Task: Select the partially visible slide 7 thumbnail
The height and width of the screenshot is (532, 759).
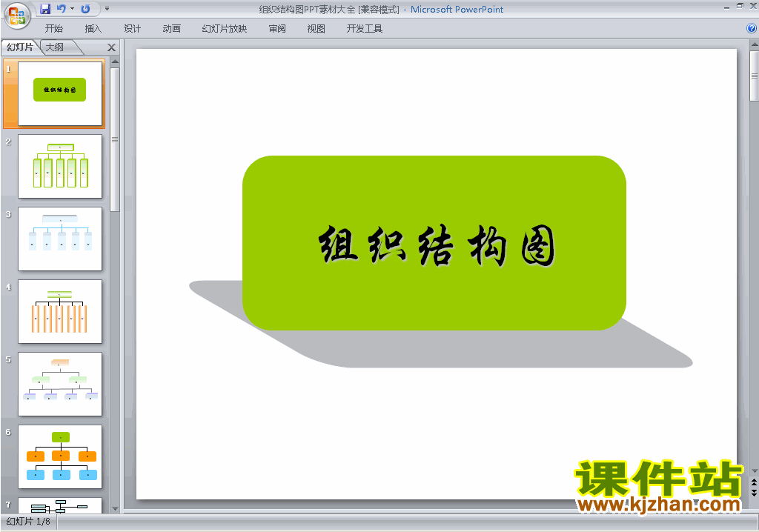Action: (x=60, y=505)
